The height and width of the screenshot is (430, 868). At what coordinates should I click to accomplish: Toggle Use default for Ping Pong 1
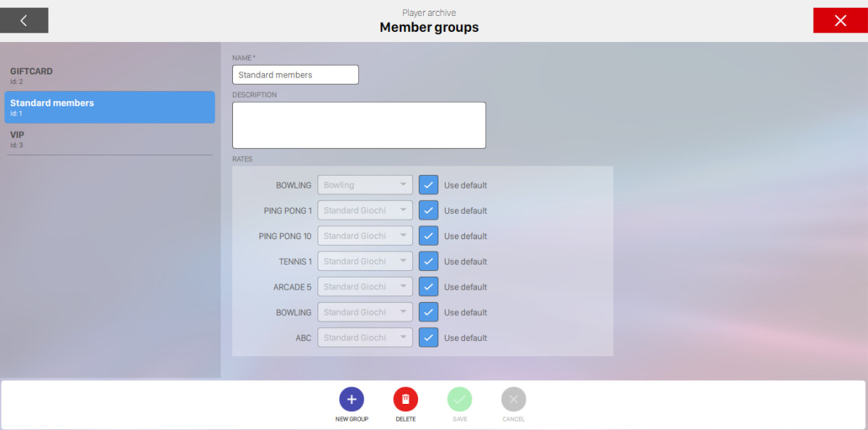pos(428,210)
